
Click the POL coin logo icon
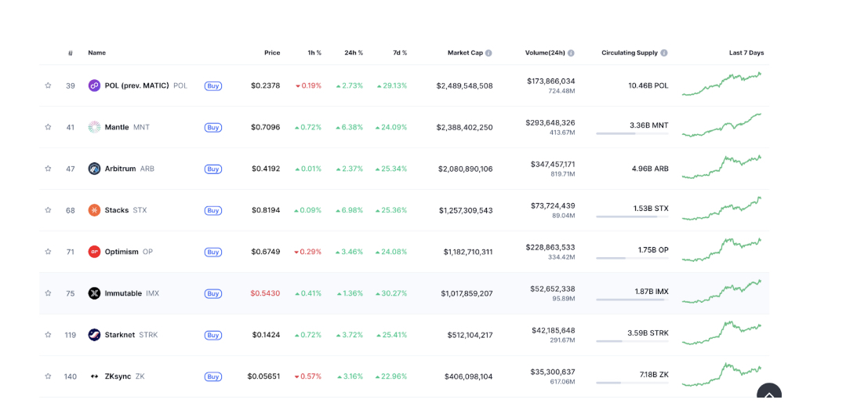[94, 85]
